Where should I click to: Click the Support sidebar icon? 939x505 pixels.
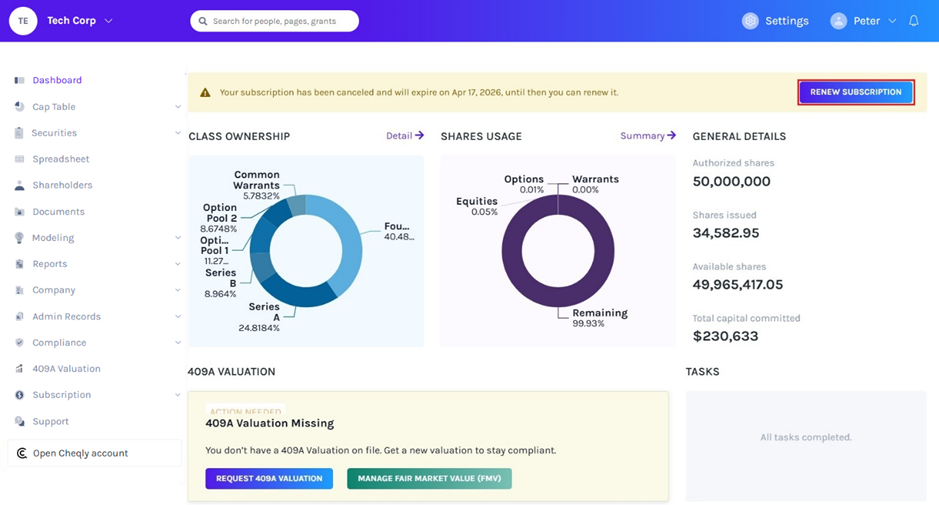[20, 421]
